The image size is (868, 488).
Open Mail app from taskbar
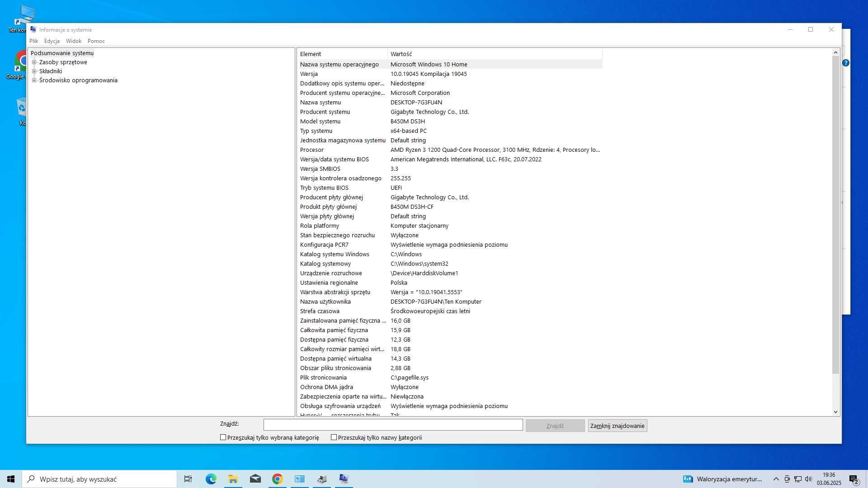coord(255,479)
